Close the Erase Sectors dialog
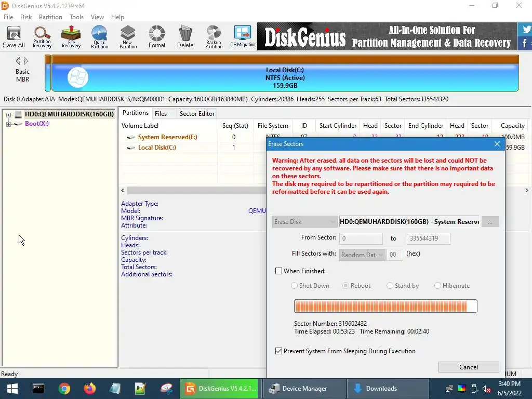 [x=497, y=144]
